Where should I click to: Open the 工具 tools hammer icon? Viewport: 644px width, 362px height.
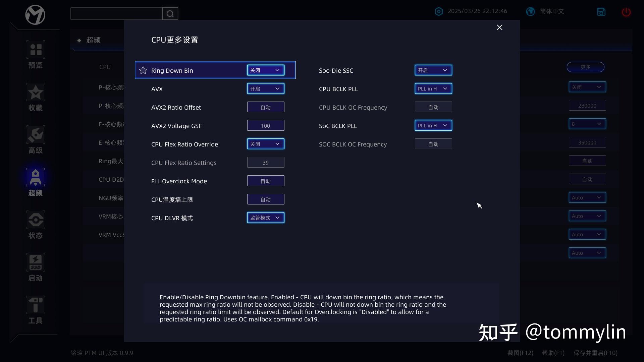36,305
